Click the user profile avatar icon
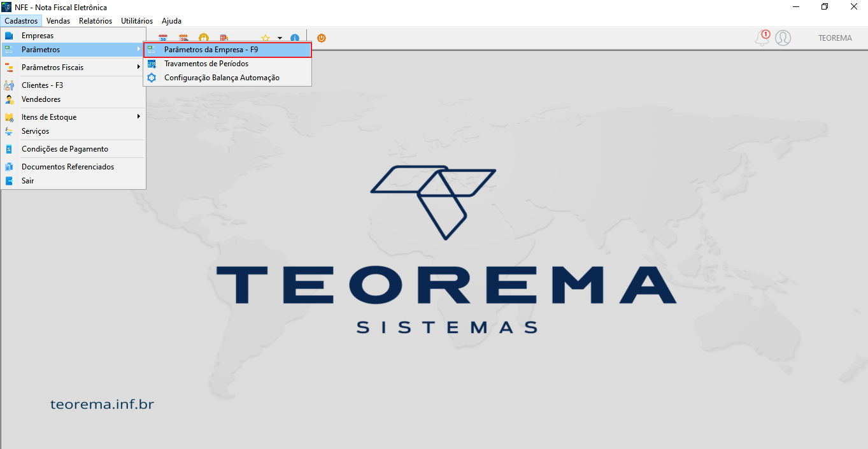 tap(783, 38)
